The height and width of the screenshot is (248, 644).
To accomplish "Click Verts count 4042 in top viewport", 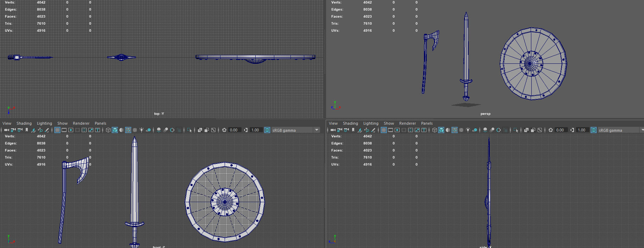I will pos(41,2).
